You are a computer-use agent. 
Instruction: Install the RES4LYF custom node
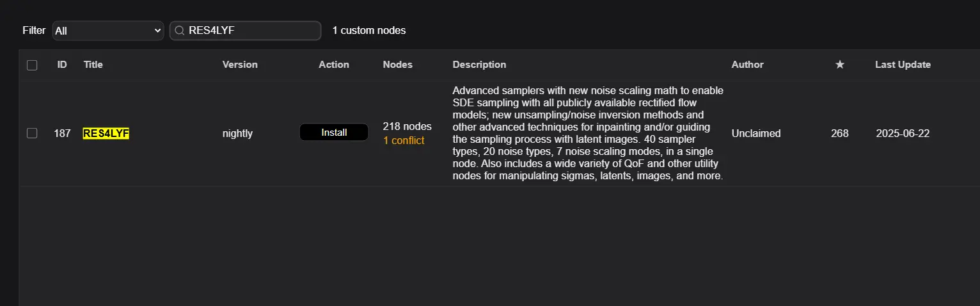[x=333, y=133]
